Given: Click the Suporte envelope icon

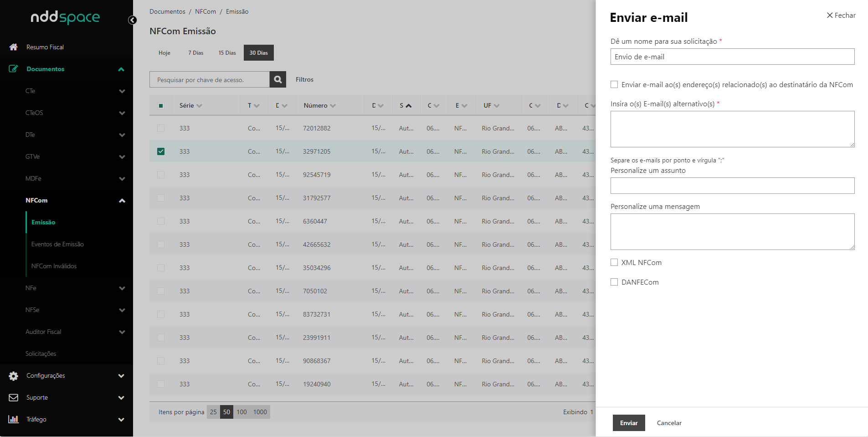Looking at the screenshot, I should pos(14,397).
